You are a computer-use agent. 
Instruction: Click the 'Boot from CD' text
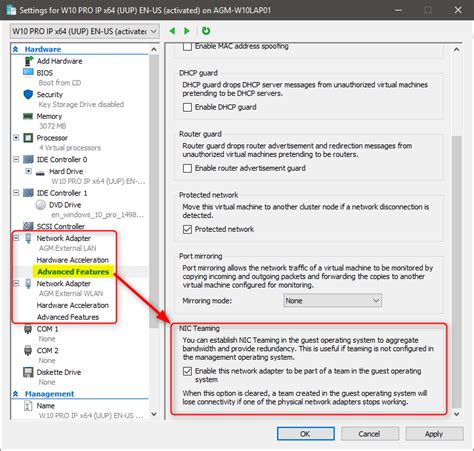point(60,83)
